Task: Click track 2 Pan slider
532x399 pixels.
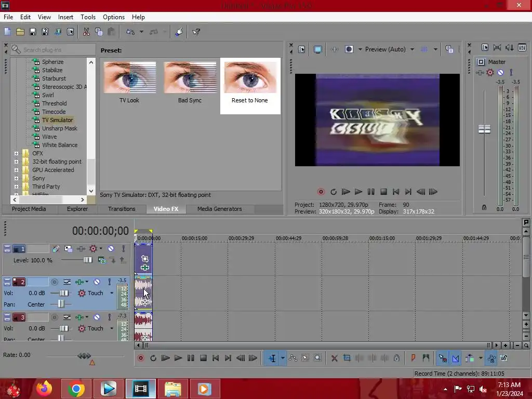Action: click(61, 304)
